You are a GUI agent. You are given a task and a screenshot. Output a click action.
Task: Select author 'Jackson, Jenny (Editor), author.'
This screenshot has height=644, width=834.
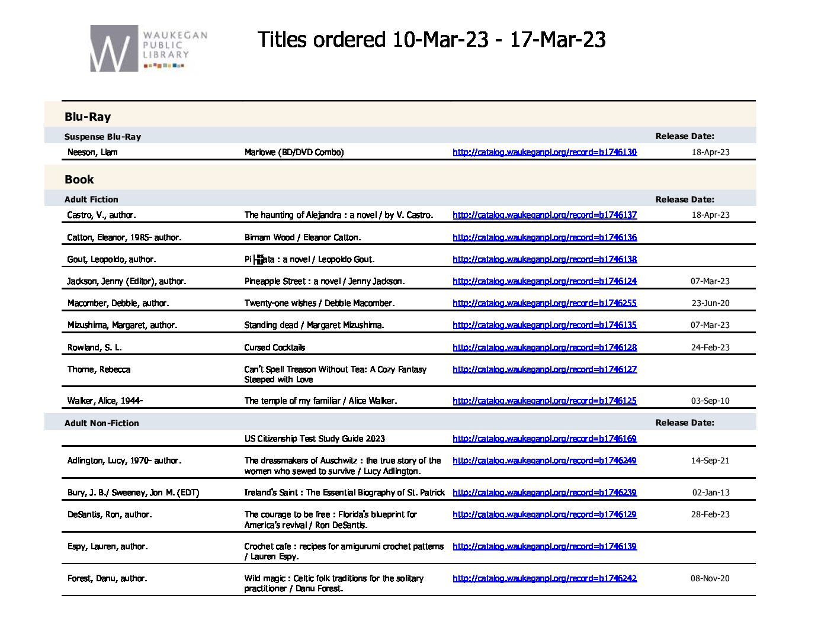coord(127,281)
